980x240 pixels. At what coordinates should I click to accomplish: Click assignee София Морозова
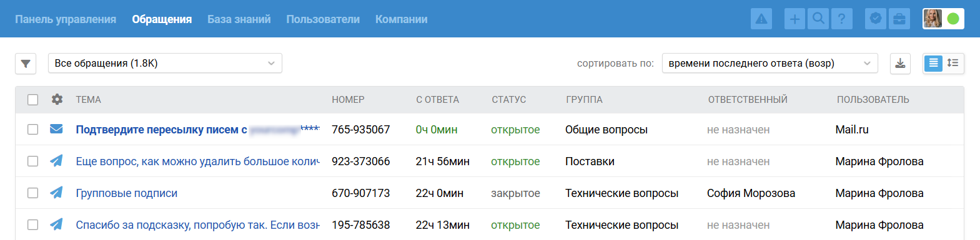coord(751,193)
